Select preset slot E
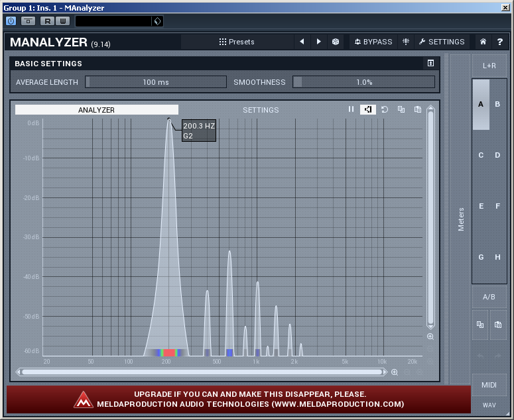514x420 pixels. tap(481, 206)
